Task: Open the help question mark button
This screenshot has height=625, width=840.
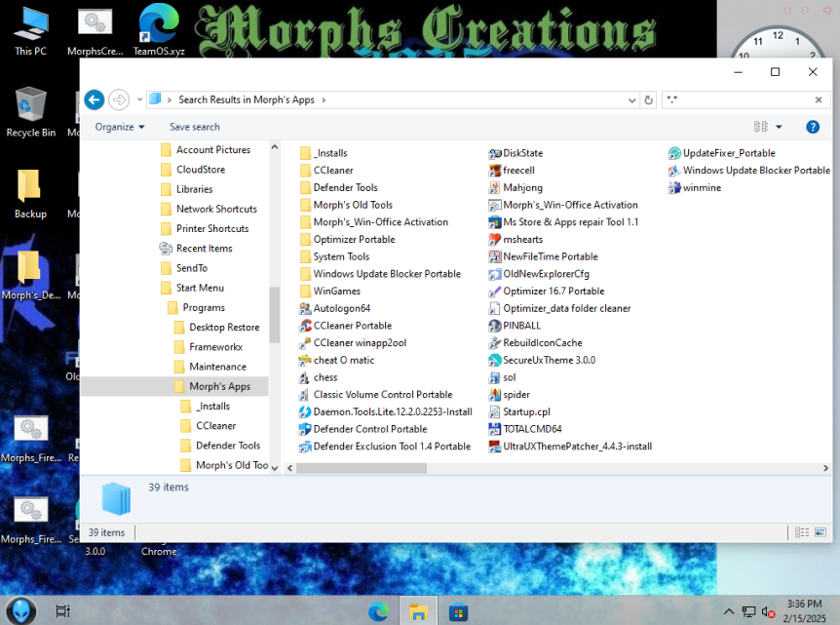Action: click(812, 127)
